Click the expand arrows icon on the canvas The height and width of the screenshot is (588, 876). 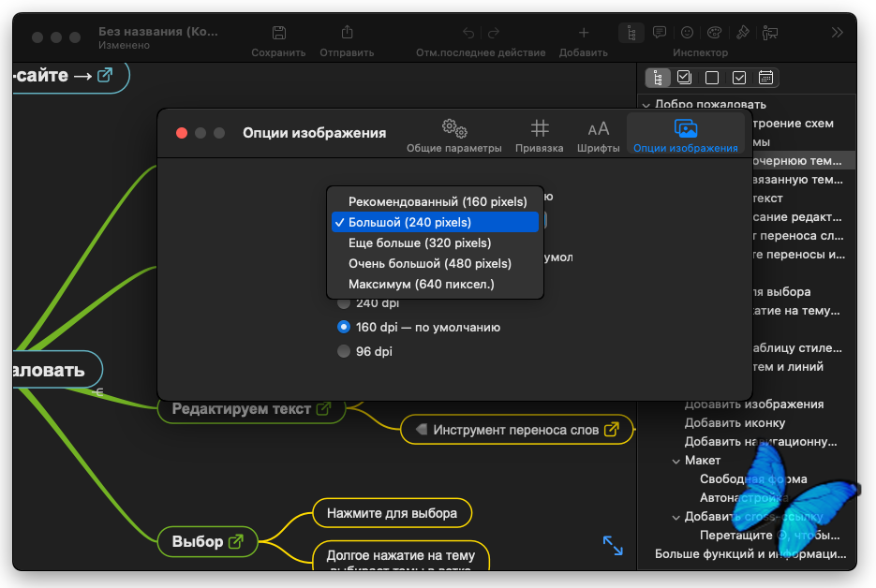(613, 545)
